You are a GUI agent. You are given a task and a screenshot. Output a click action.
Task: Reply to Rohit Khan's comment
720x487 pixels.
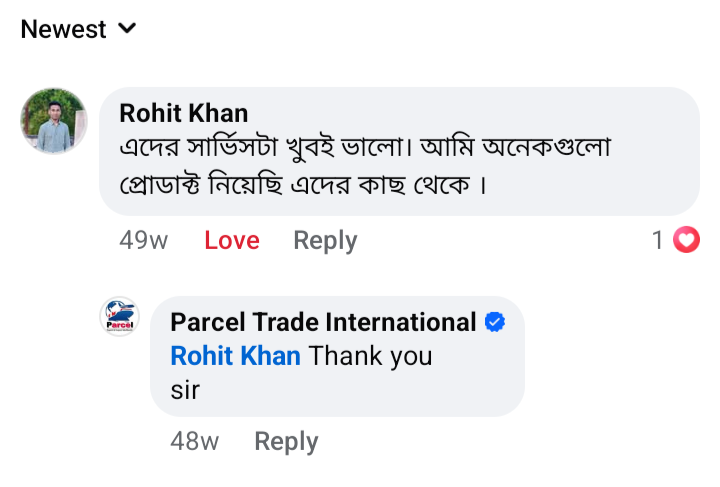[325, 241]
